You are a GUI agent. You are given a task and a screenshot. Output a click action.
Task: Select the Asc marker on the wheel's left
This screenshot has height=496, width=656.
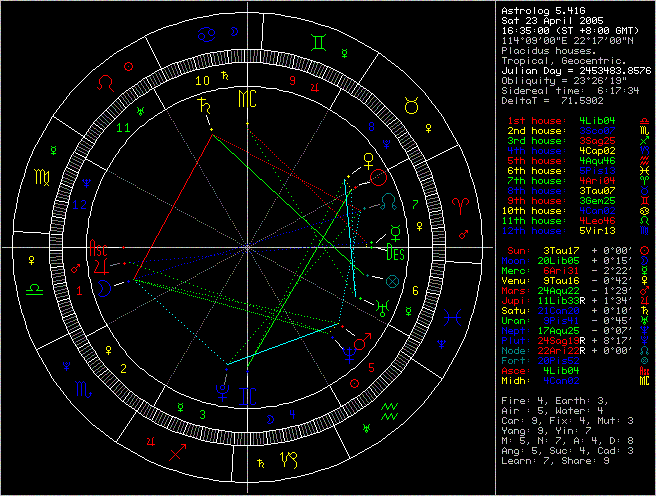tap(98, 248)
